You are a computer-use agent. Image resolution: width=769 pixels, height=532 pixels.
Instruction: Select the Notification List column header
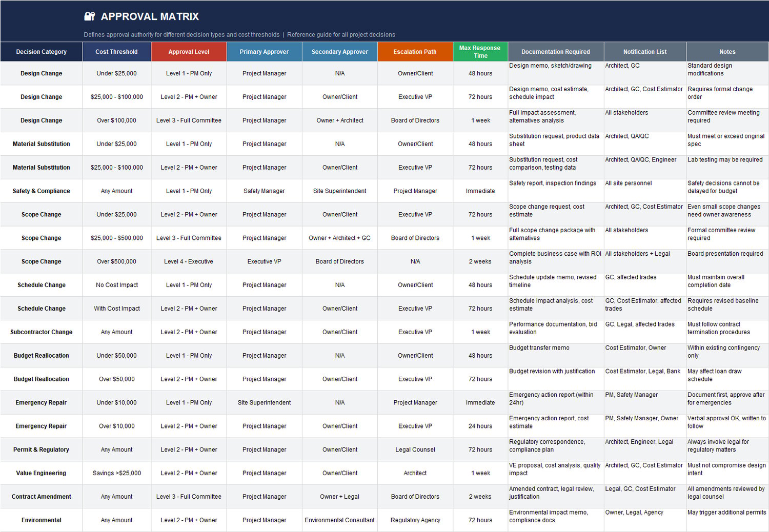(x=644, y=51)
